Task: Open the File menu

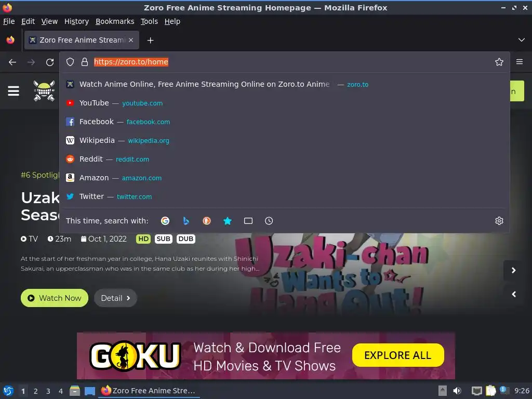Action: coord(9,21)
